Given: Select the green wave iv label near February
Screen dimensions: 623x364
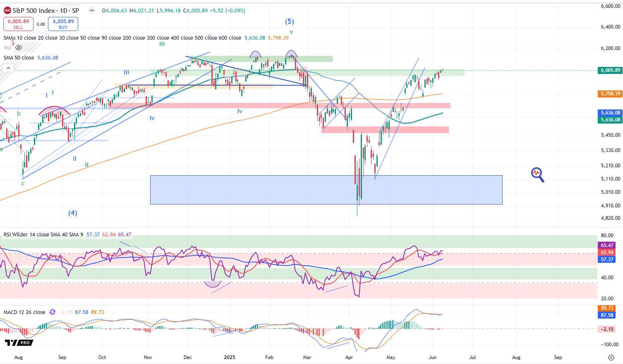Looking at the screenshot, I should tap(240, 111).
